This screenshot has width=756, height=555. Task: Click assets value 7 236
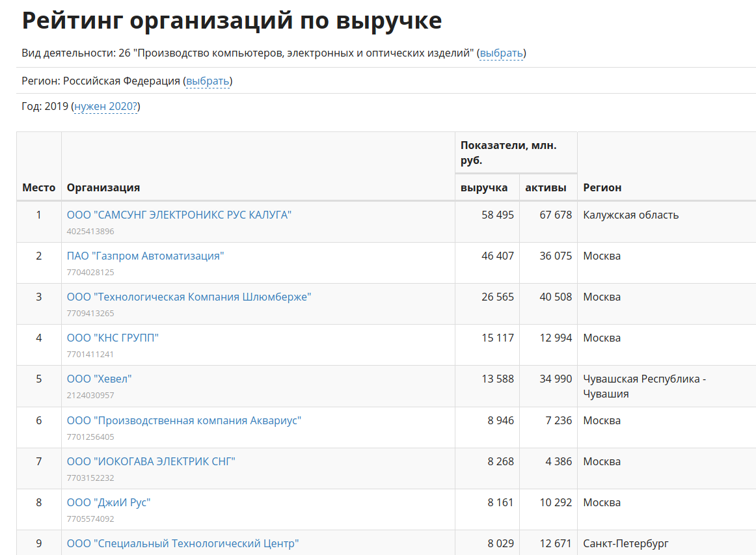(x=558, y=420)
